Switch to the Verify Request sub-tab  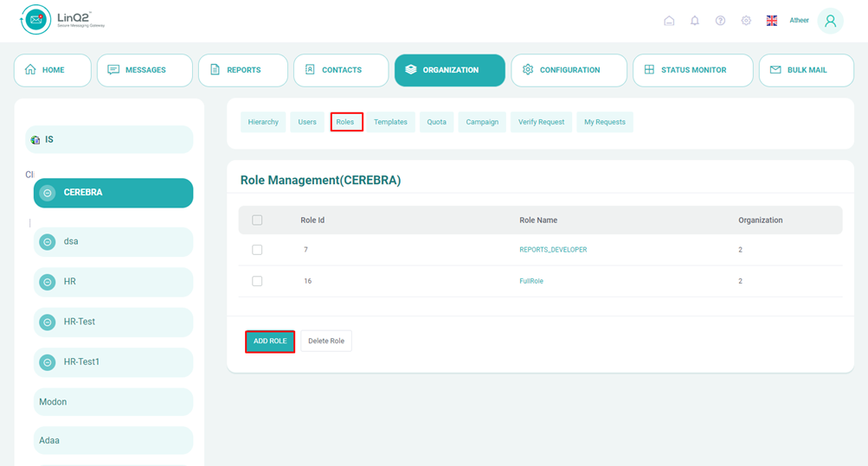[542, 122]
